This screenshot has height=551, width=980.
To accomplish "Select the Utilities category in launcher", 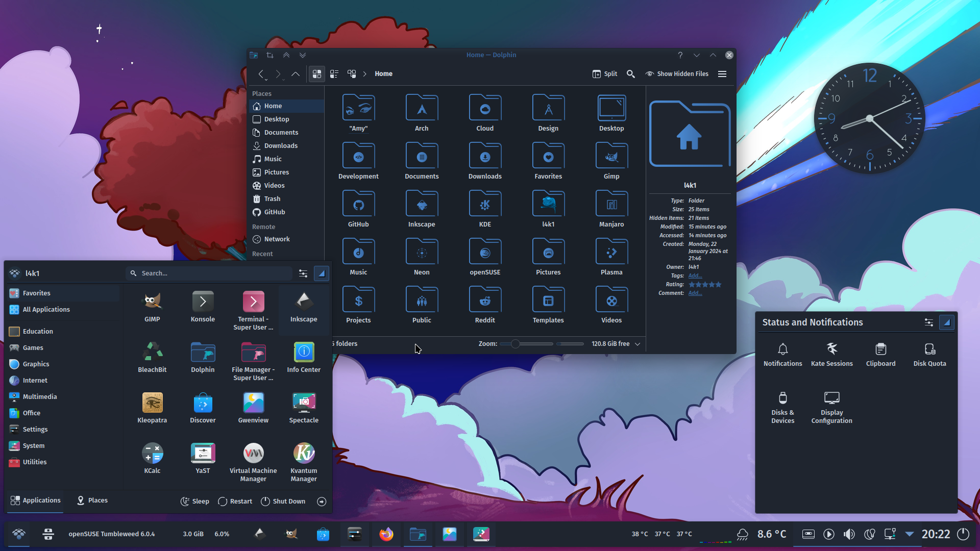I will (64, 462).
